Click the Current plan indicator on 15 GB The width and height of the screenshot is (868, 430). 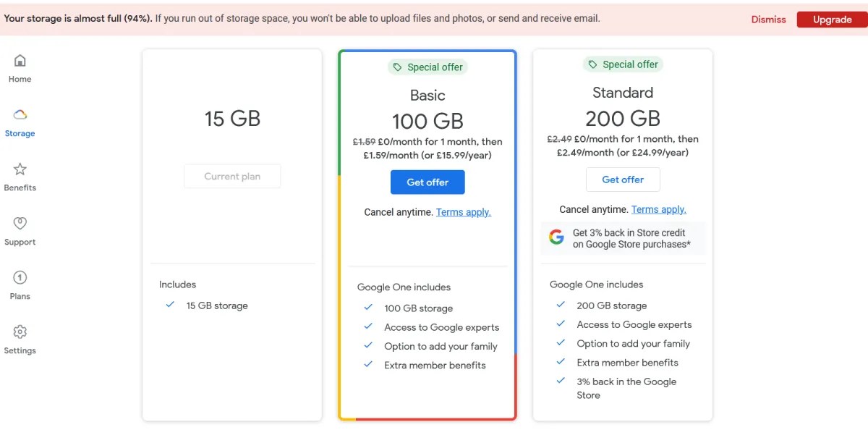point(231,175)
